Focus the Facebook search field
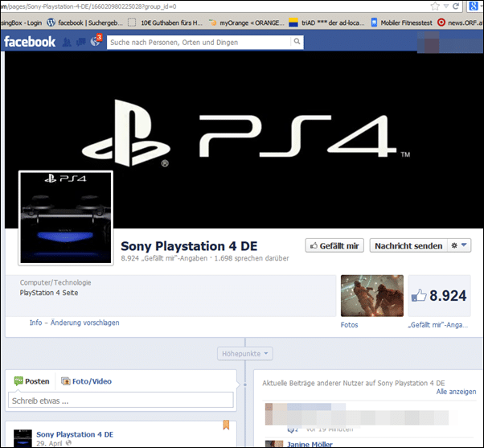Viewport: 484px width, 448px height. (x=199, y=42)
